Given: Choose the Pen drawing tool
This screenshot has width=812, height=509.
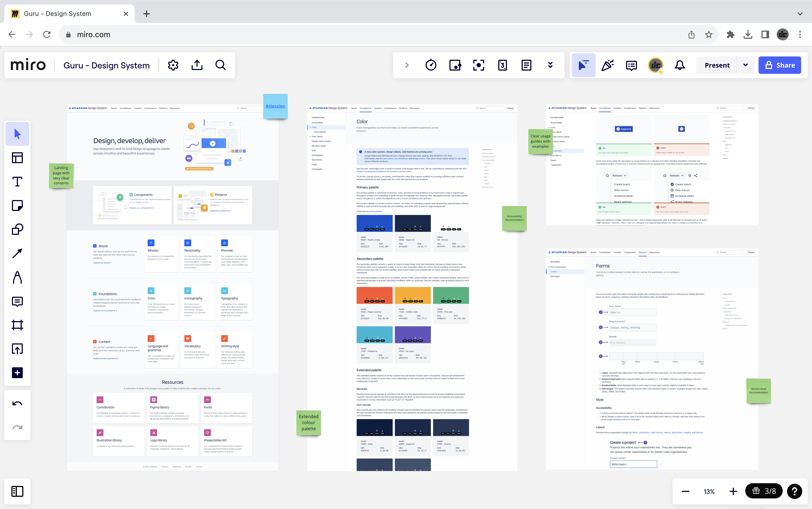Looking at the screenshot, I should [x=17, y=277].
